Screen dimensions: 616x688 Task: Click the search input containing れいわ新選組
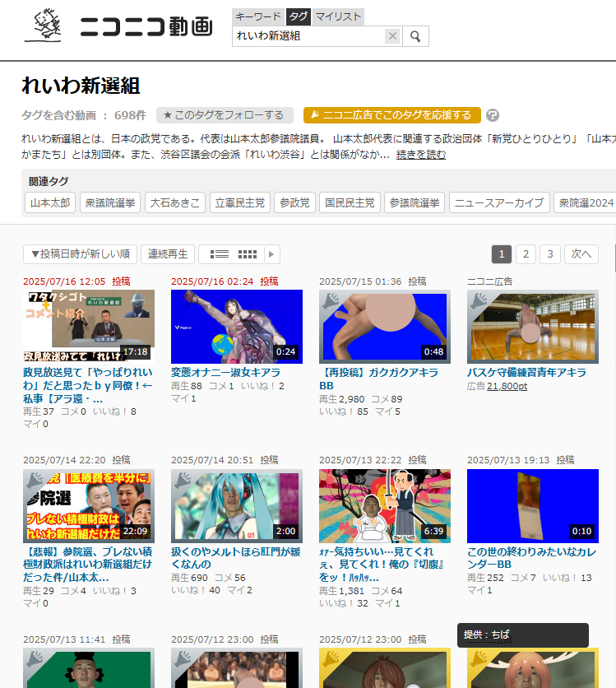pos(308,36)
